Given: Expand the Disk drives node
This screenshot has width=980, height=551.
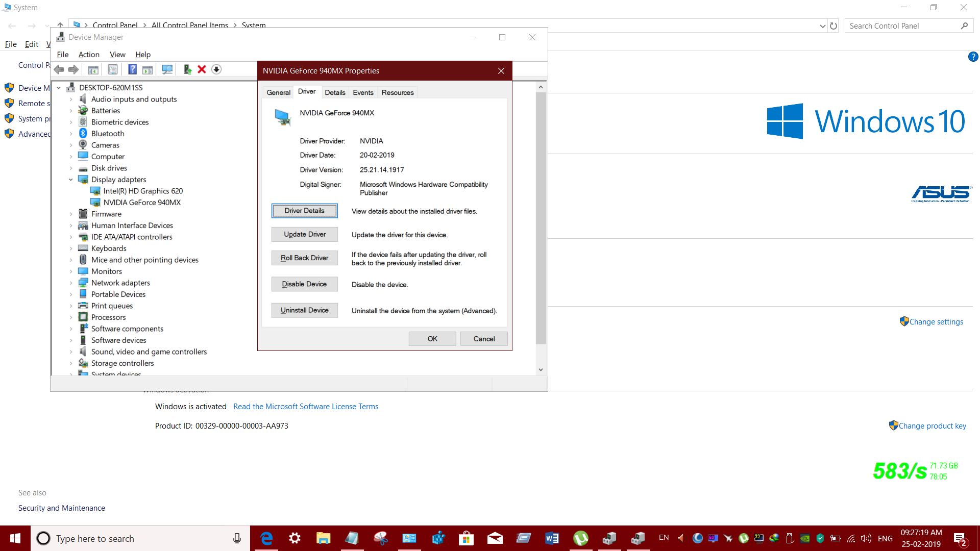Looking at the screenshot, I should point(71,168).
